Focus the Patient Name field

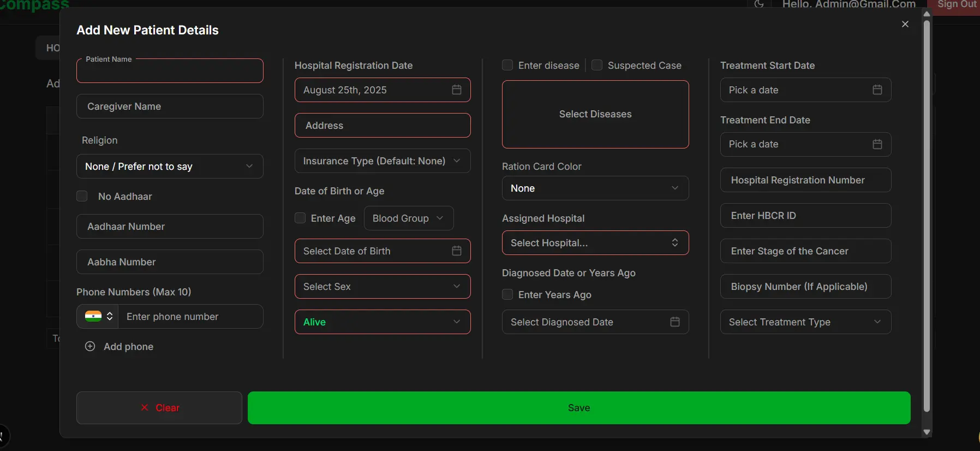(170, 70)
